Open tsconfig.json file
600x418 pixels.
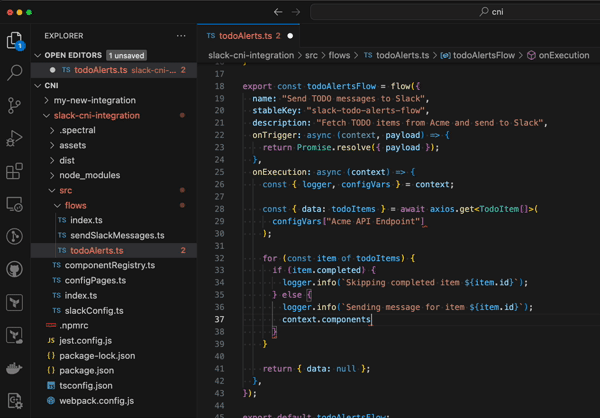(114, 386)
